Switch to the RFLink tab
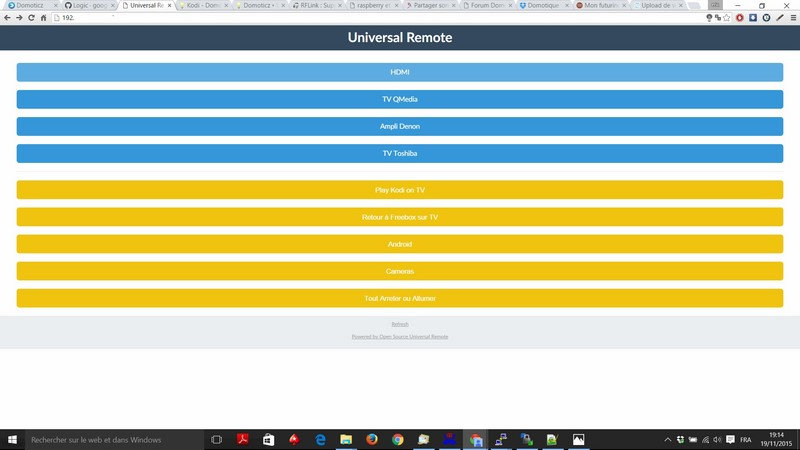The width and height of the screenshot is (800, 450). 316,5
